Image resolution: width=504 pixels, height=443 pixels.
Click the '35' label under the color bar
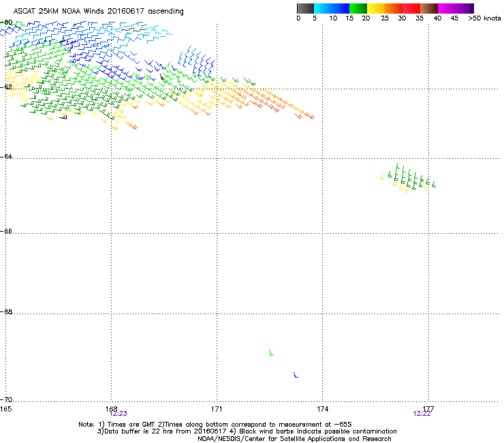click(x=420, y=18)
